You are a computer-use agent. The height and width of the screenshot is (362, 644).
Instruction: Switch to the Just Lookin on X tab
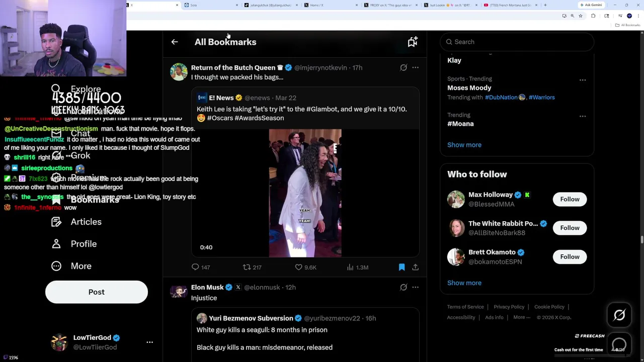point(449,5)
